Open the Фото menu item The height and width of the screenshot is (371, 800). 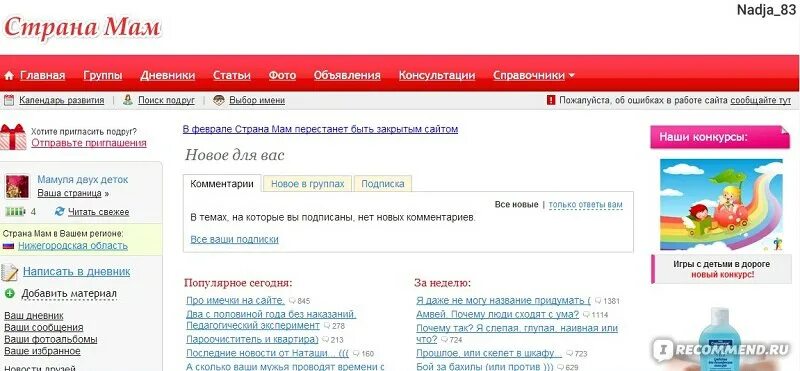point(282,76)
